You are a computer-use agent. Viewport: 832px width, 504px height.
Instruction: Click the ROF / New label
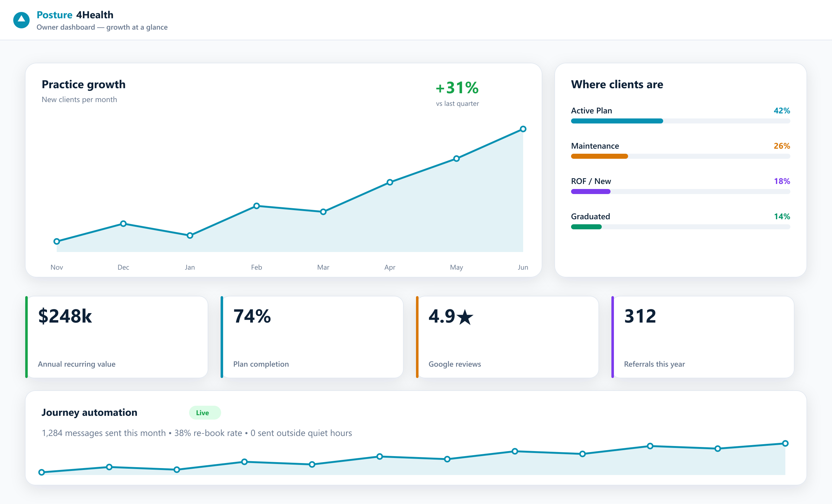point(591,181)
